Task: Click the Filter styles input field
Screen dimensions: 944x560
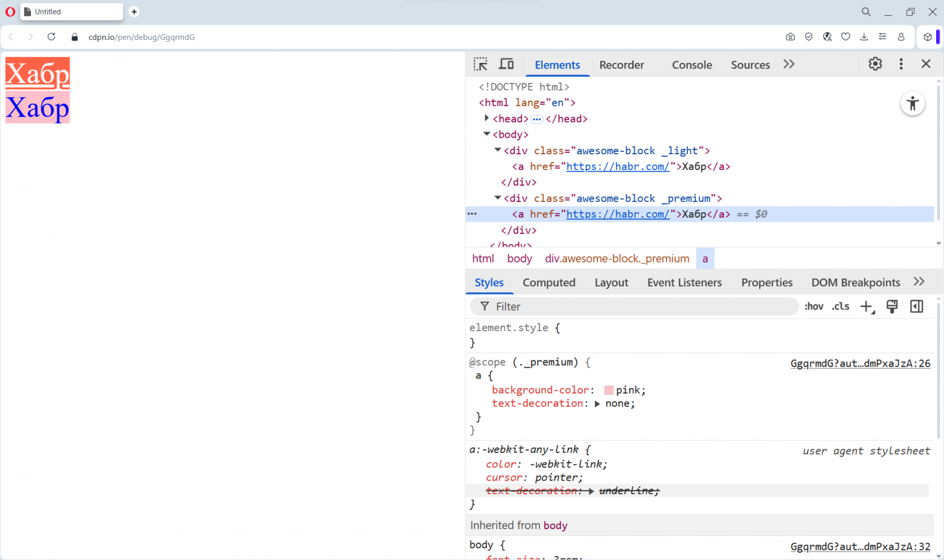Action: [x=634, y=307]
